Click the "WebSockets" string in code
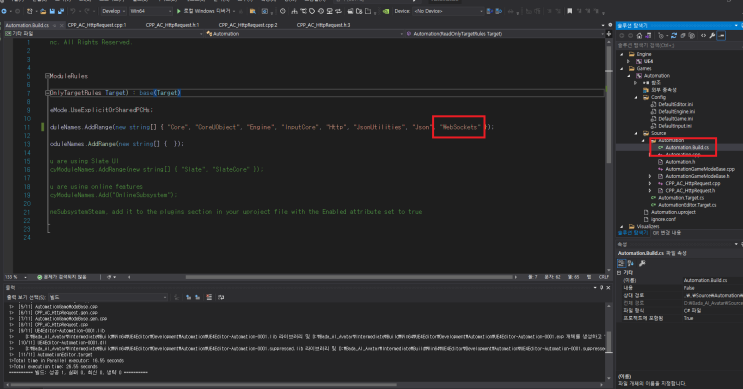The height and width of the screenshot is (389, 743). (460, 127)
